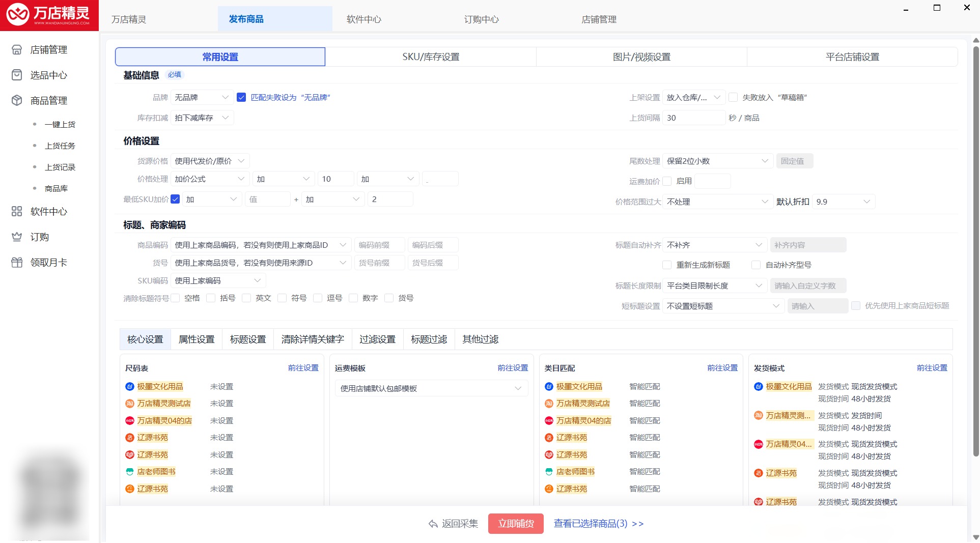
Task: Check 英文 under 清除标题符号
Action: point(246,298)
